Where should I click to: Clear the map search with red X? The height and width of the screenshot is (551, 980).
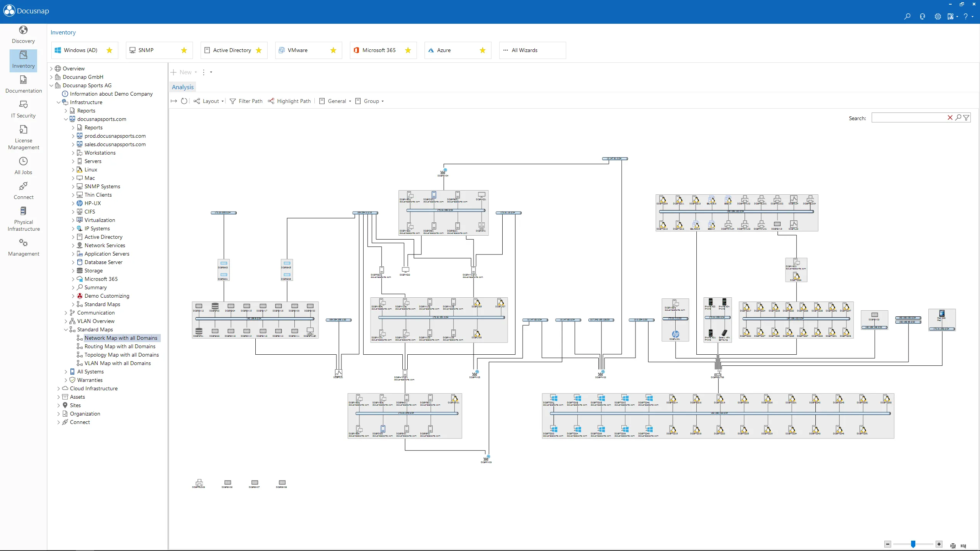click(950, 118)
